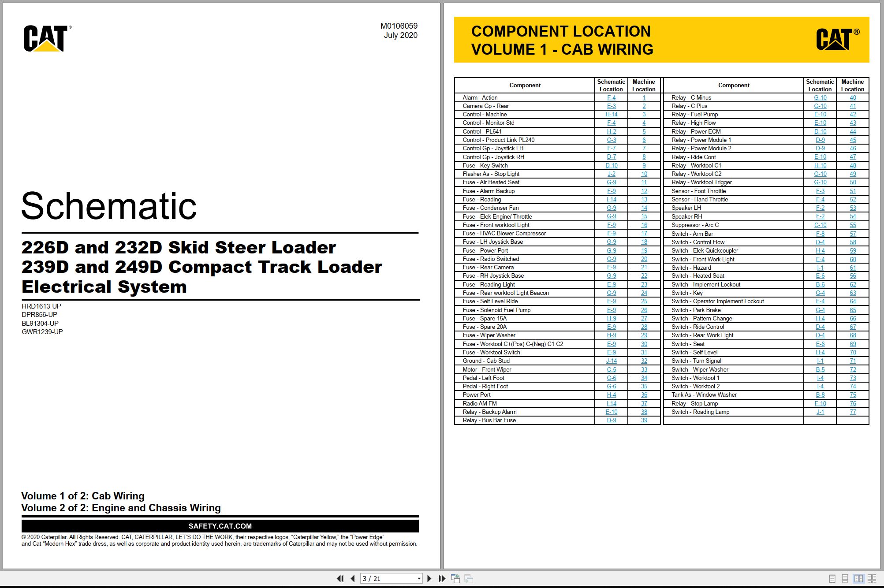This screenshot has height=588, width=884.
Task: Open schematic location D-10 for Fuse - Key Switch
Action: (x=611, y=166)
